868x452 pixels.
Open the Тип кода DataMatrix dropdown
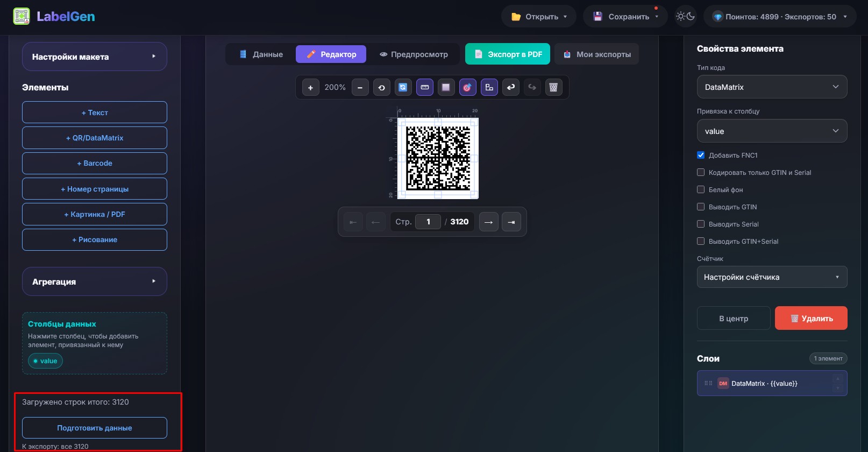click(772, 87)
